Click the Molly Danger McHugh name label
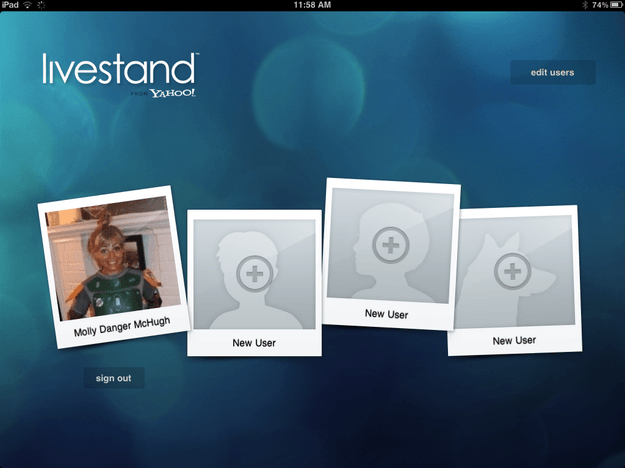Screen dimensions: 625x468 pyautogui.click(x=122, y=327)
